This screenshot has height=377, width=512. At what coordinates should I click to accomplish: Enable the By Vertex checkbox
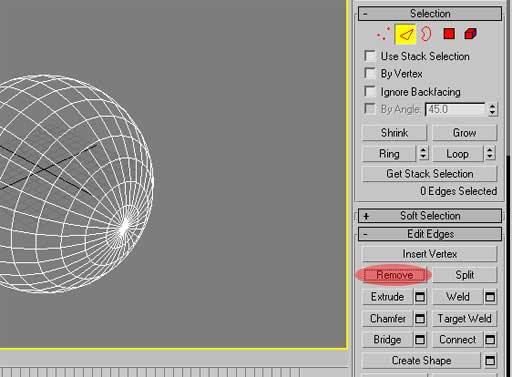click(370, 73)
